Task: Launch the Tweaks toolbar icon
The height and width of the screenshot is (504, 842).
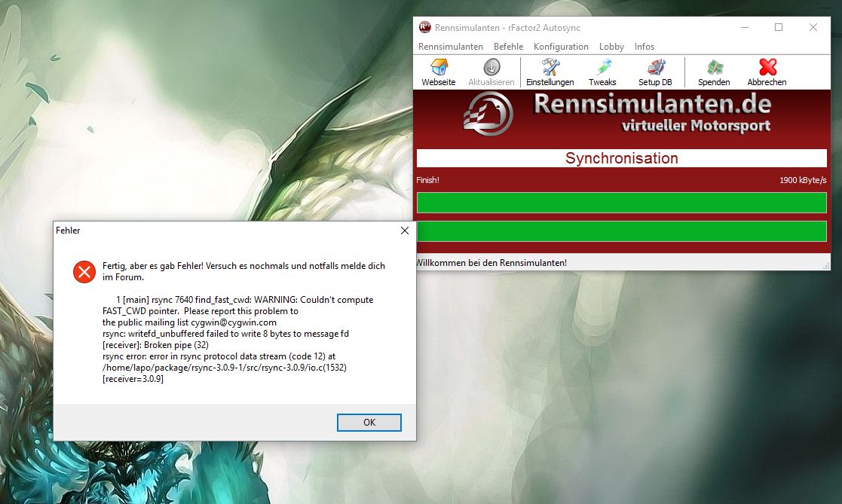Action: click(x=602, y=68)
